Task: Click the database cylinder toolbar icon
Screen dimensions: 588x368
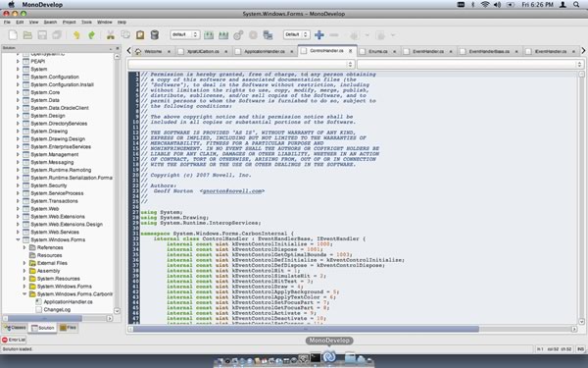Action: point(154,35)
